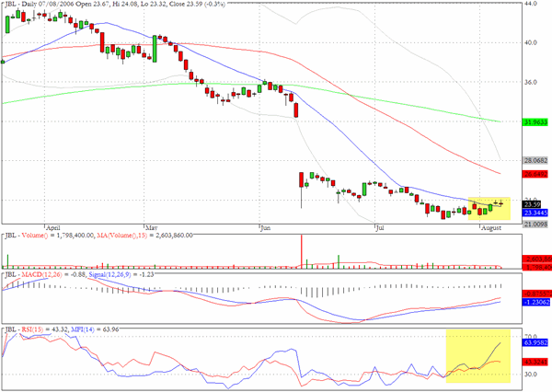
Task: Click the gray 21.0098 lower band label
Action: tap(535, 224)
